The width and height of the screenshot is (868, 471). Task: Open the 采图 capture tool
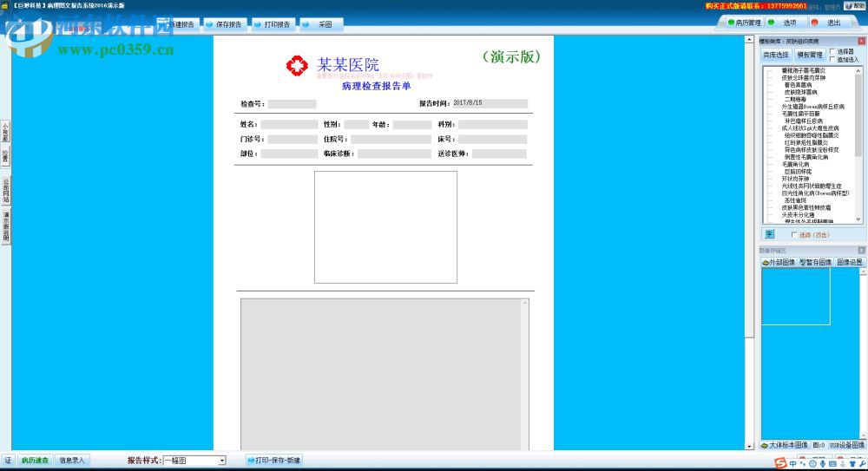click(321, 24)
